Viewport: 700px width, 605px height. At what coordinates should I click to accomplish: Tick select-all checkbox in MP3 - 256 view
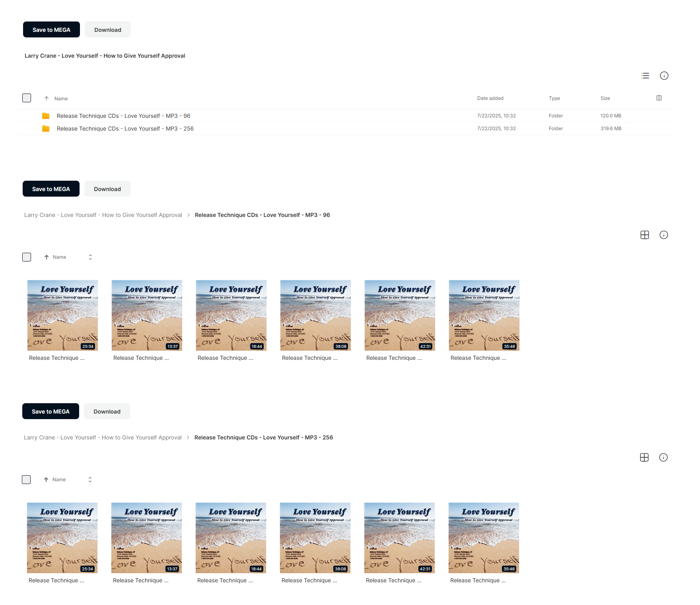tap(26, 480)
